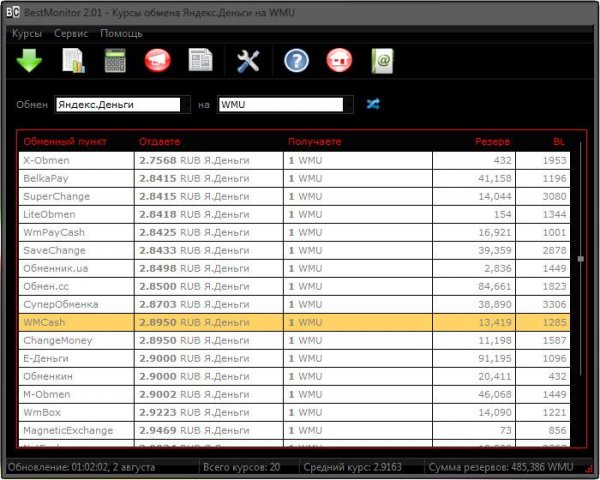Click the Средний курс: 2.9163 status entry
The image size is (600, 480).
point(352,467)
